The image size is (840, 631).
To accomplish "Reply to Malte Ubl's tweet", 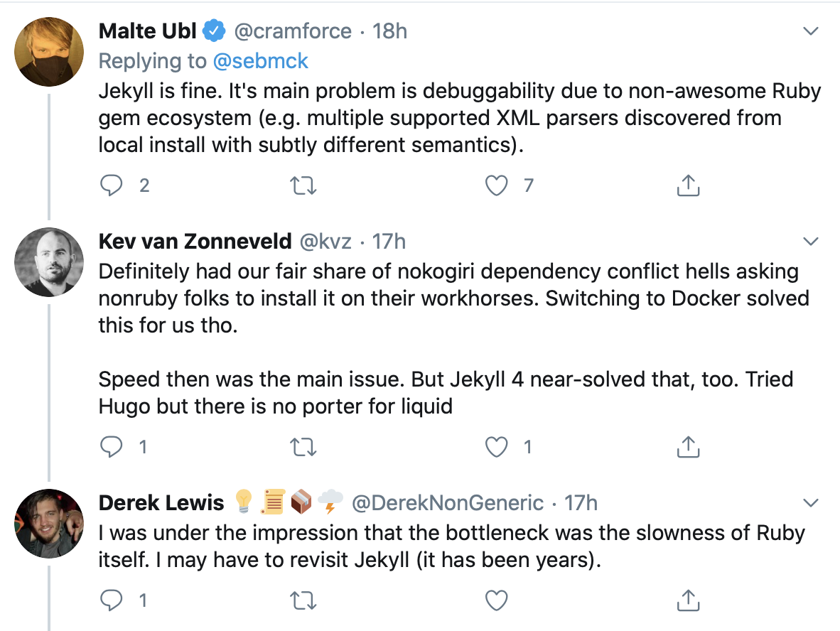I will click(112, 185).
